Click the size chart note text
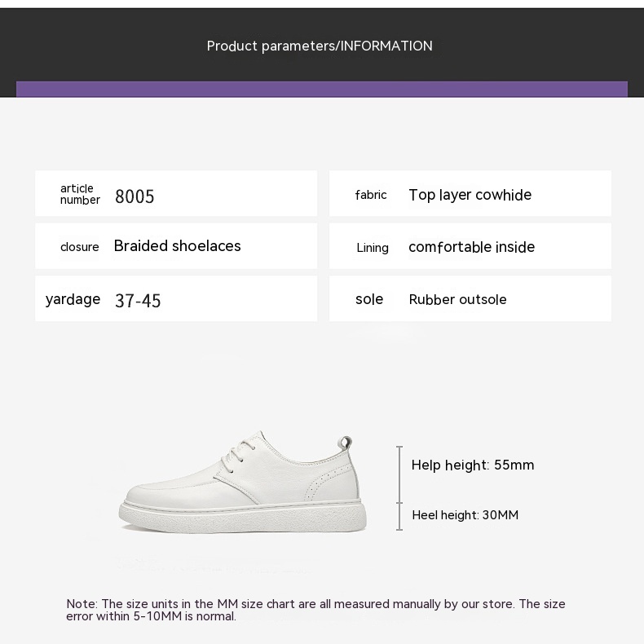This screenshot has height=644, width=644. (315, 610)
